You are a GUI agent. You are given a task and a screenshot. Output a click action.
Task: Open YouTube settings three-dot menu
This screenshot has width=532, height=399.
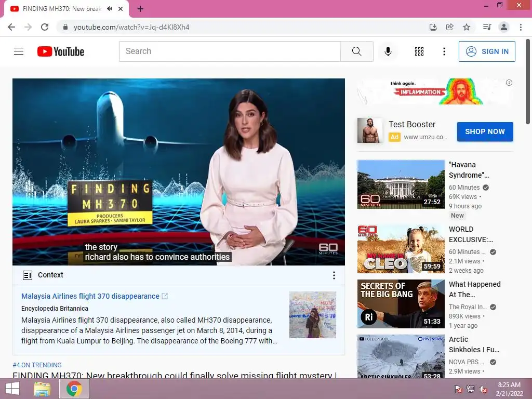pyautogui.click(x=444, y=51)
